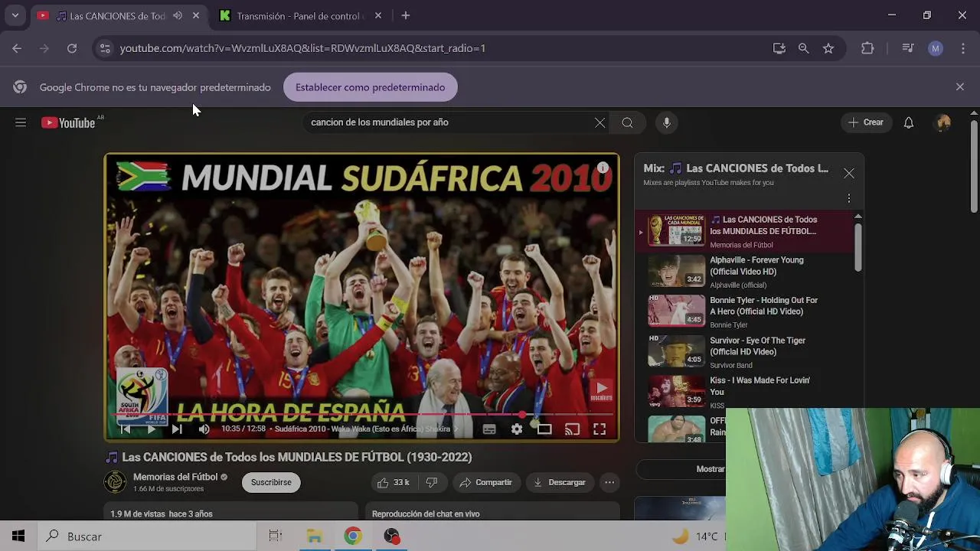
Task: Switch player to theater mode
Action: (x=544, y=429)
